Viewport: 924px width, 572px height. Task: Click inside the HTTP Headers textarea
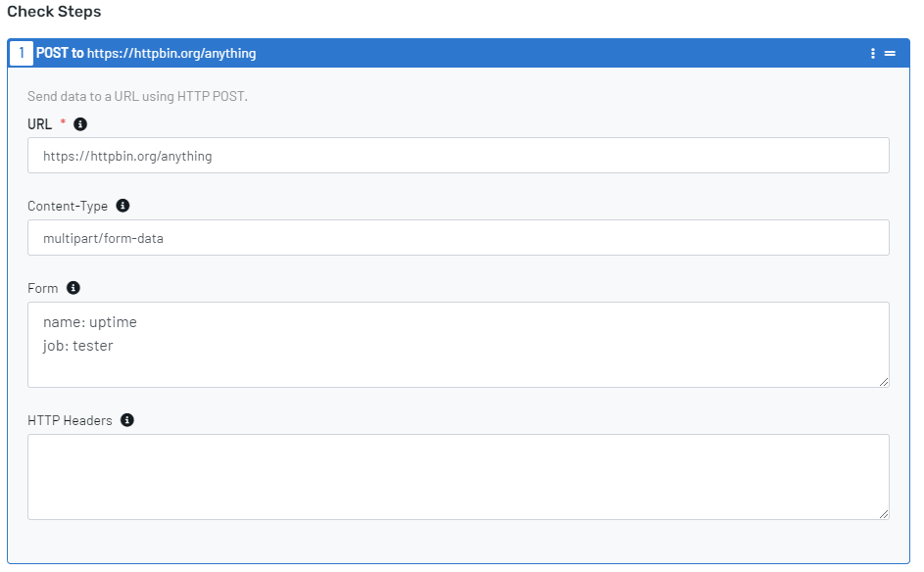[458, 477]
